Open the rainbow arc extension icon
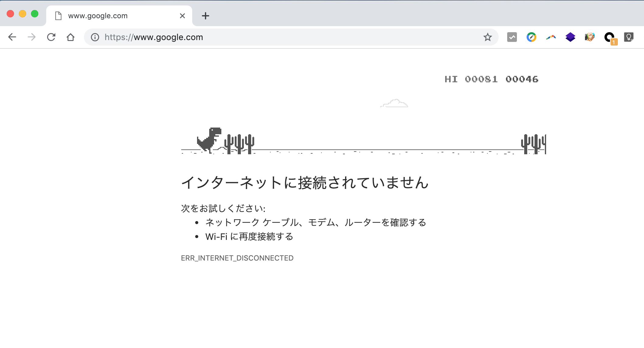Image resolution: width=644 pixels, height=348 pixels. coord(551,37)
